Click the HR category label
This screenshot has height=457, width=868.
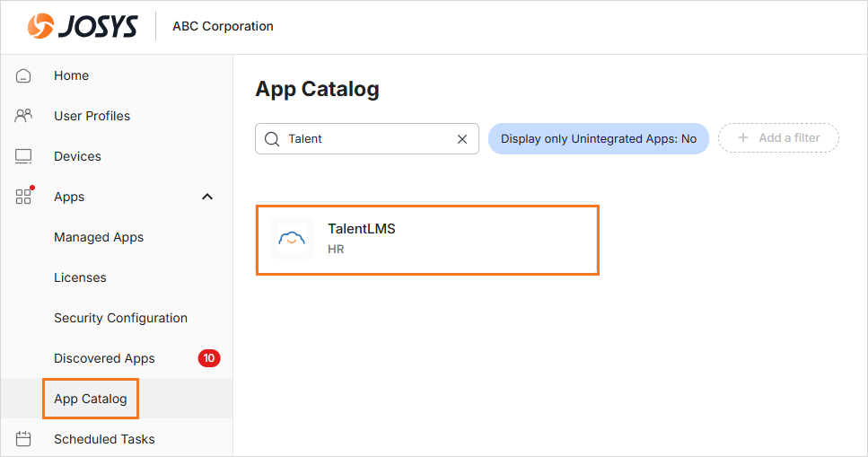[x=336, y=250]
